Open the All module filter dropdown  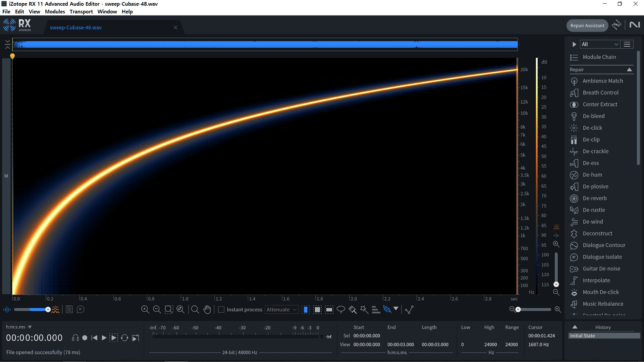[600, 44]
